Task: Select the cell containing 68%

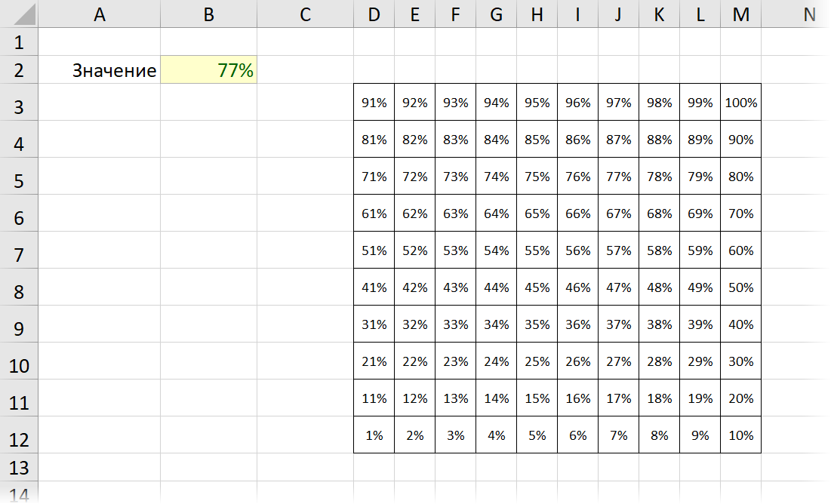Action: [659, 213]
